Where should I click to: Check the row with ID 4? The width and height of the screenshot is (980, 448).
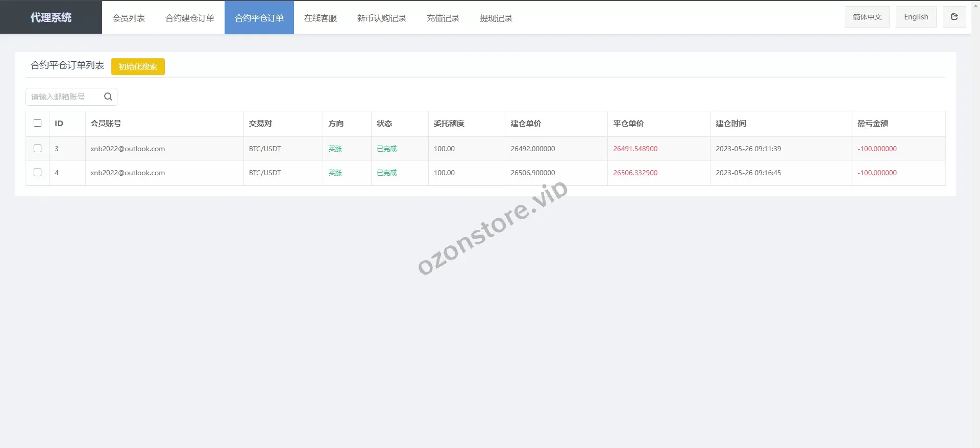[37, 173]
